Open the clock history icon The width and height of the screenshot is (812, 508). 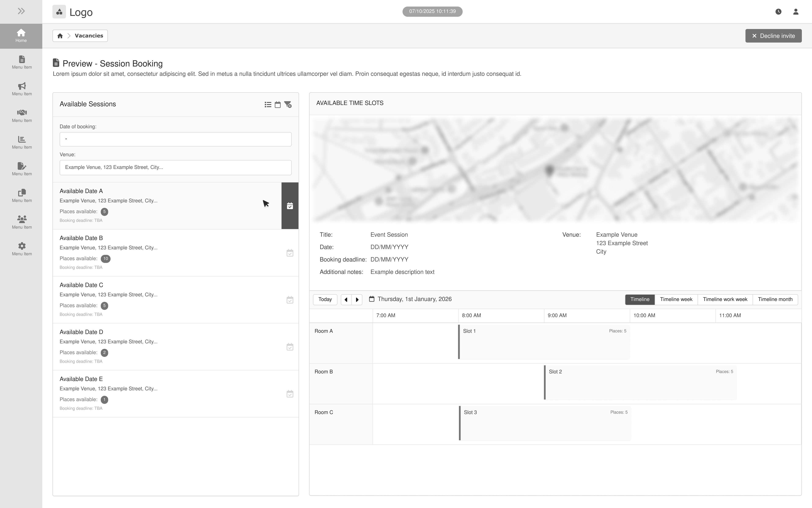click(778, 12)
